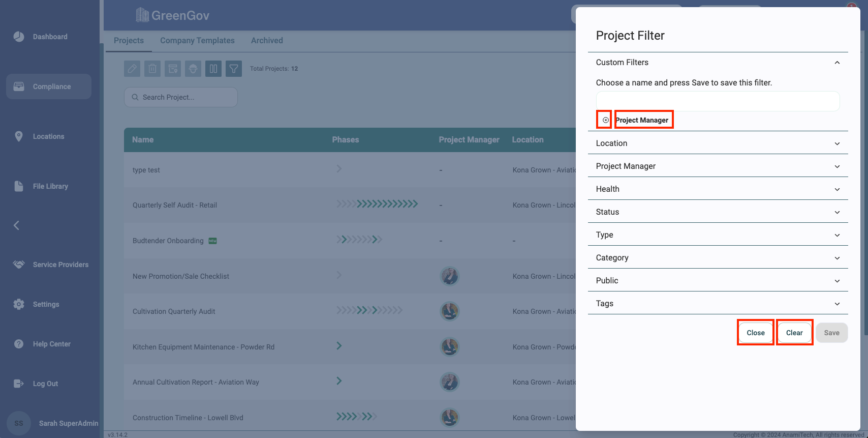Click the GreenGov logo
This screenshot has height=438, width=868.
[173, 15]
